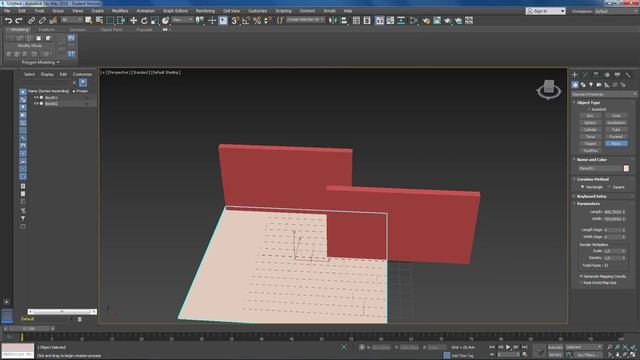Toggle the Spinner Snap icon
The height and width of the screenshot is (360, 640).
coord(267,20)
